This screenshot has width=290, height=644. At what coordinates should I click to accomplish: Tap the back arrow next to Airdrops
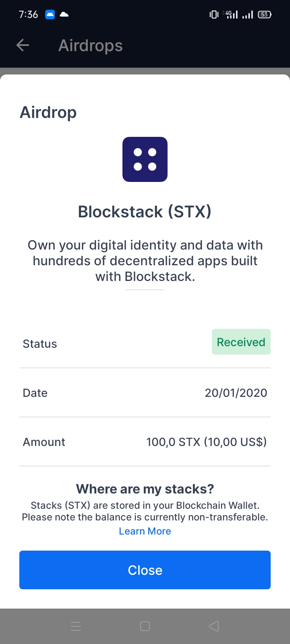coord(23,45)
